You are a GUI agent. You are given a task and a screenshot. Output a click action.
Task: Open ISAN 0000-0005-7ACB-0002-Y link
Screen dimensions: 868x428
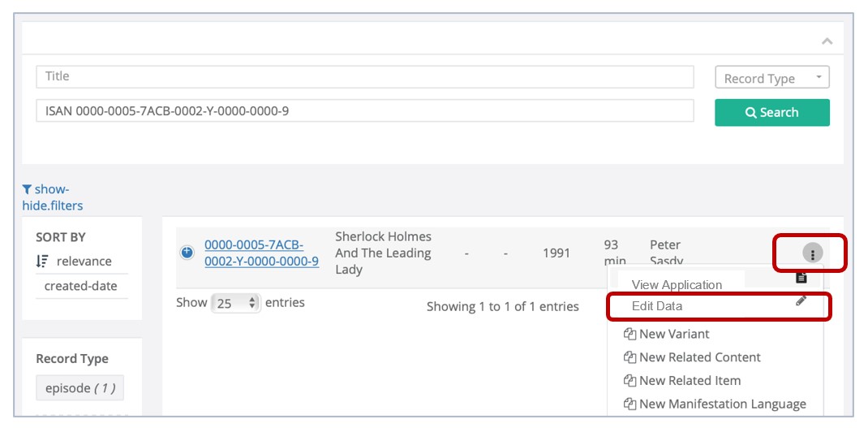261,253
